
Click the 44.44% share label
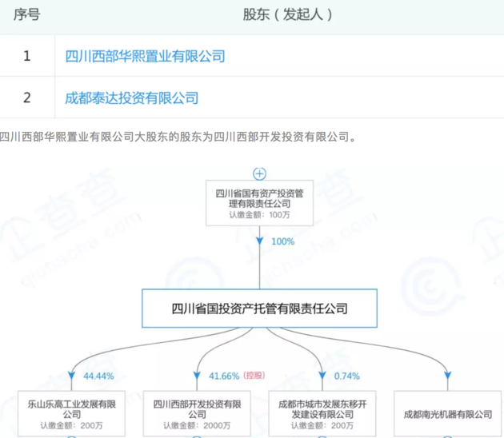point(98,376)
